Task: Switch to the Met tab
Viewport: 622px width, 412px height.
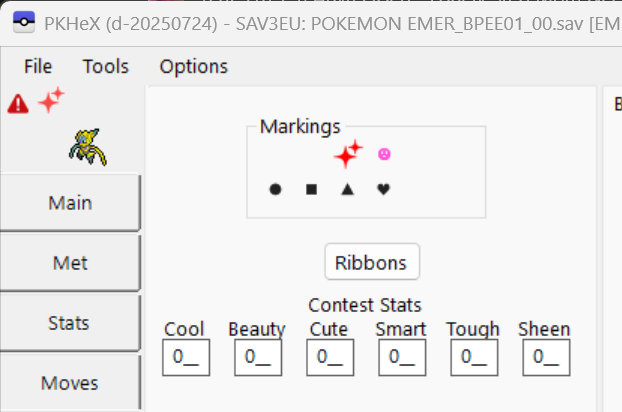Action: point(70,263)
